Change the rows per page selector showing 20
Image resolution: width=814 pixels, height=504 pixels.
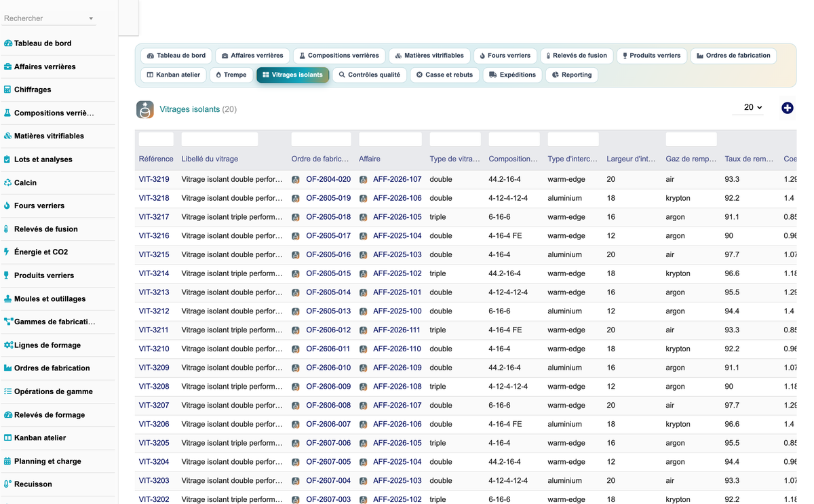(749, 107)
